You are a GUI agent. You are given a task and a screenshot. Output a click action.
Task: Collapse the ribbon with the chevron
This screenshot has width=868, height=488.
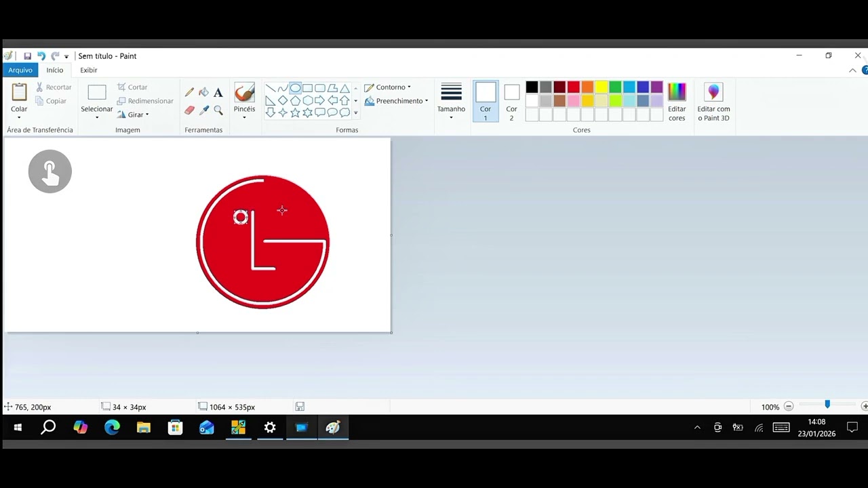point(852,70)
